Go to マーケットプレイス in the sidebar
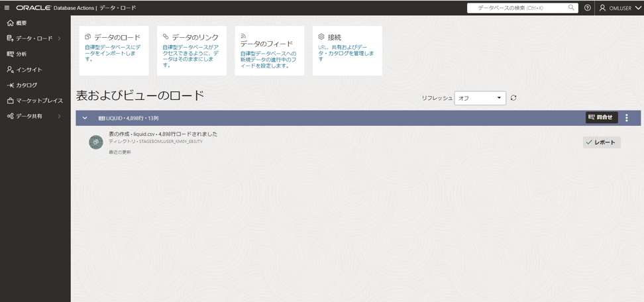 (39, 101)
